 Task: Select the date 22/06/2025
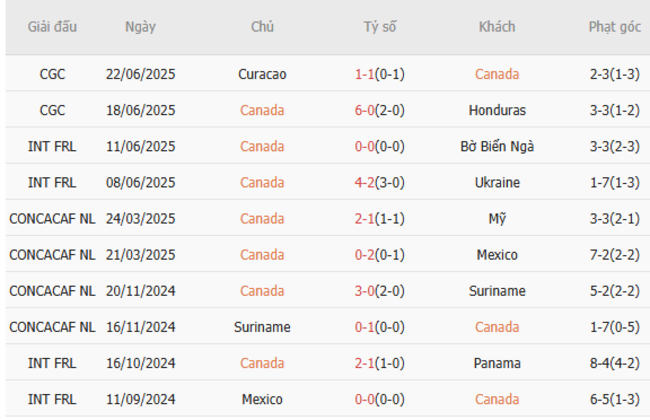[x=140, y=74]
